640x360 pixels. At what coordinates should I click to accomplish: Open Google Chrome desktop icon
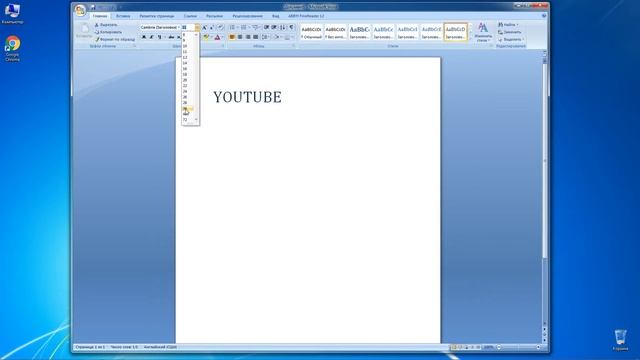tap(12, 49)
